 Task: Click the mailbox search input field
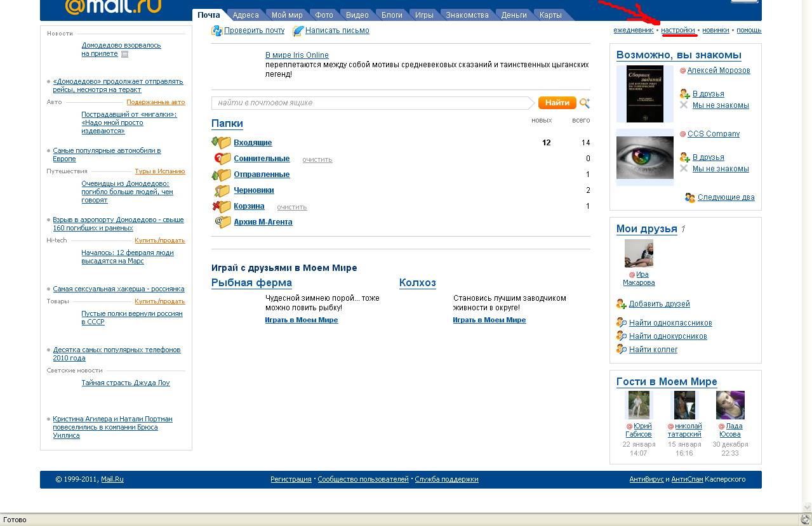pos(372,103)
